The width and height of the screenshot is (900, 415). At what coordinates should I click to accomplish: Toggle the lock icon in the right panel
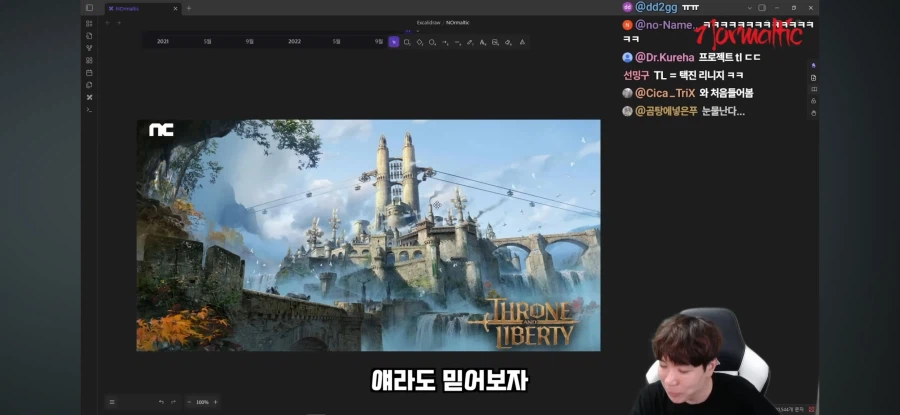pos(813,101)
